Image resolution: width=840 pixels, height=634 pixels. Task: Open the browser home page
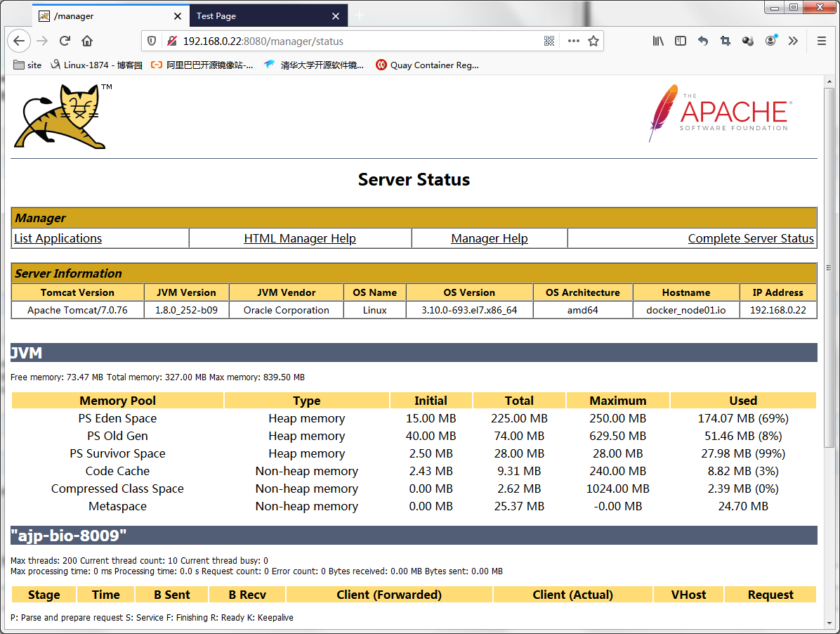tap(87, 41)
